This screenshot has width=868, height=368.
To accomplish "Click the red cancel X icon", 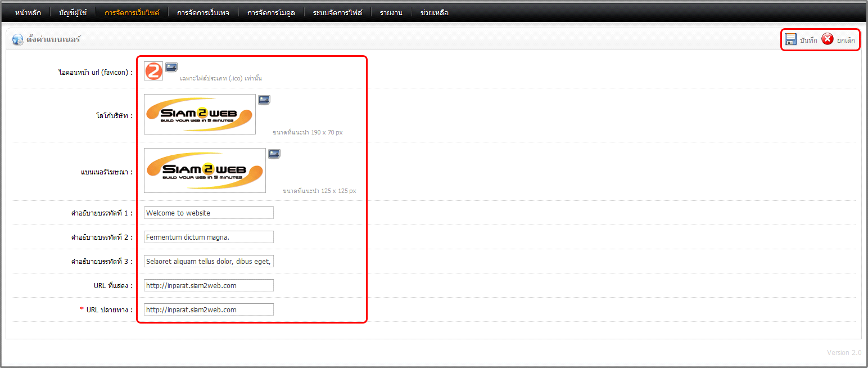I will (x=828, y=39).
